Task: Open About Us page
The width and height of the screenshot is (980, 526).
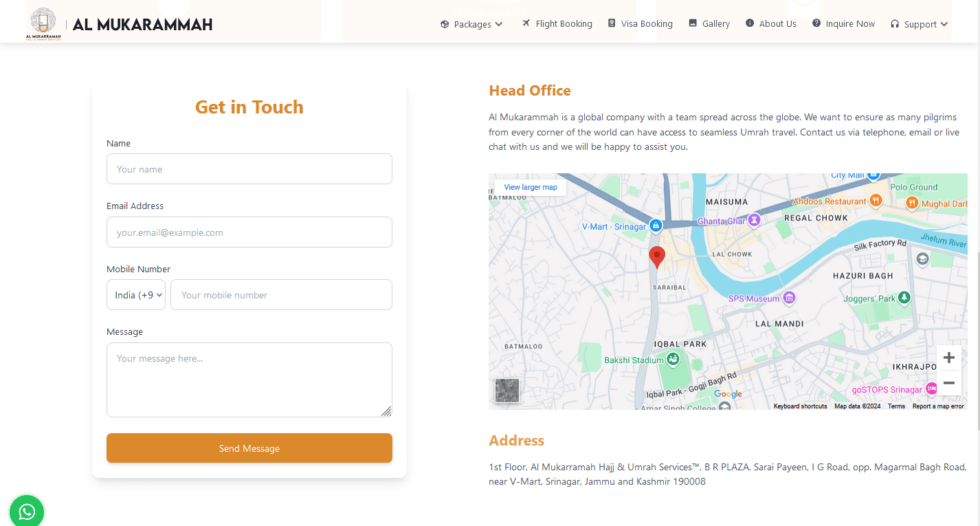Action: click(771, 23)
